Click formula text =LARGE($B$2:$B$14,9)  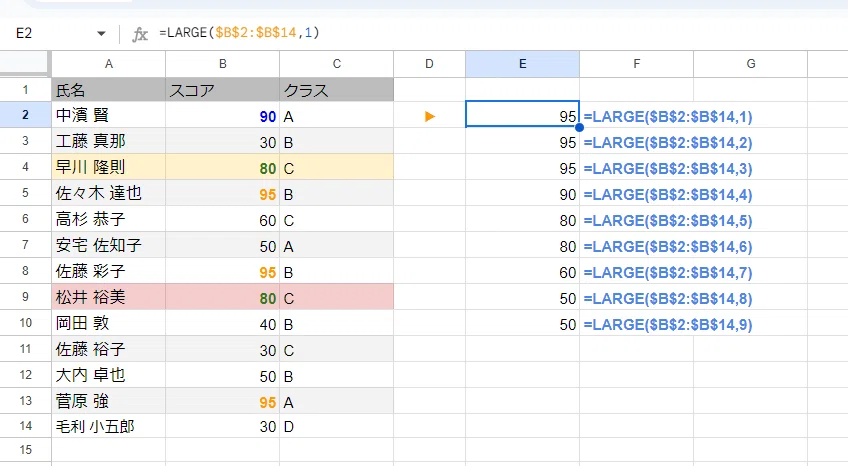tap(668, 324)
